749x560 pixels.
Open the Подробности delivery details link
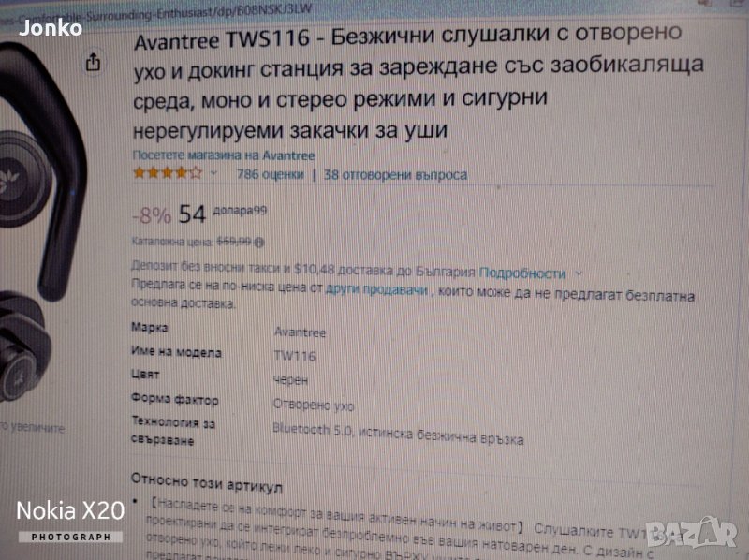[x=522, y=273]
